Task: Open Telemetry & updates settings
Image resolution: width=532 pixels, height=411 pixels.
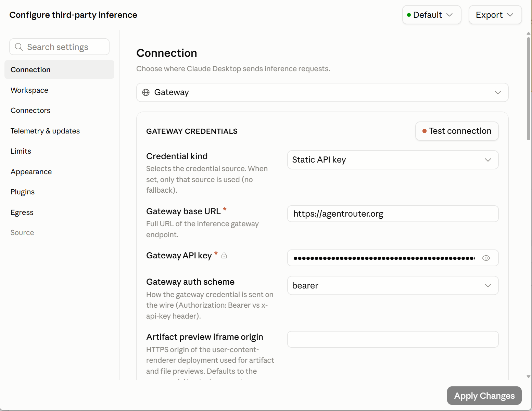Action: point(59,131)
